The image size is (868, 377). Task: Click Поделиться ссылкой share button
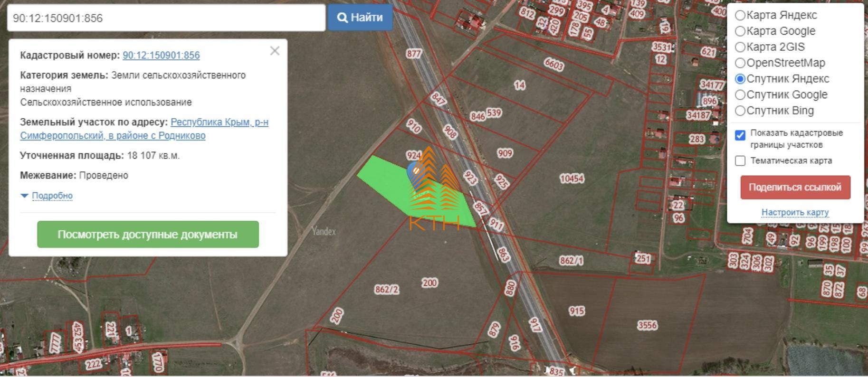(x=795, y=187)
